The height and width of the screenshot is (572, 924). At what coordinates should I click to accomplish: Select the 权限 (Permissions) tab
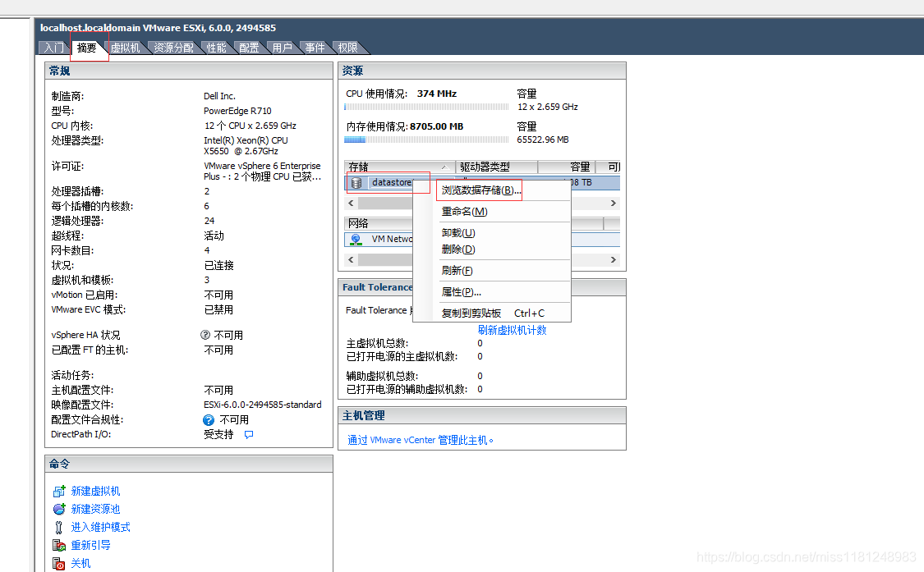click(x=347, y=48)
